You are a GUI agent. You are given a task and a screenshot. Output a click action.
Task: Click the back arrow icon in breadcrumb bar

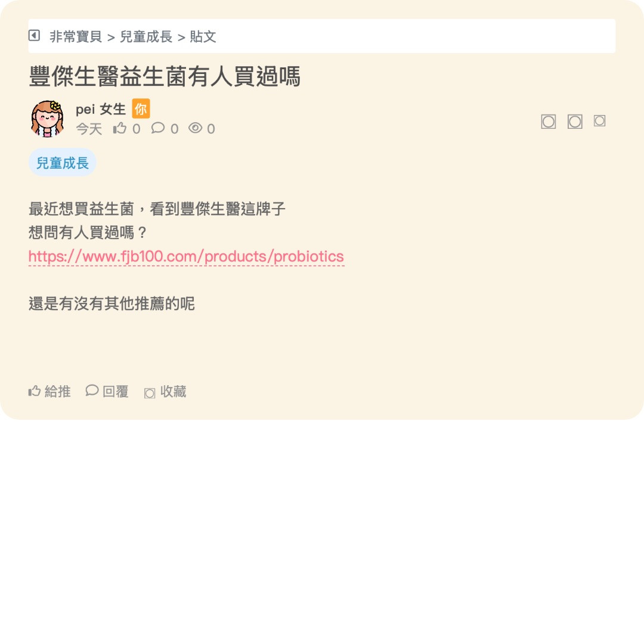click(x=34, y=36)
